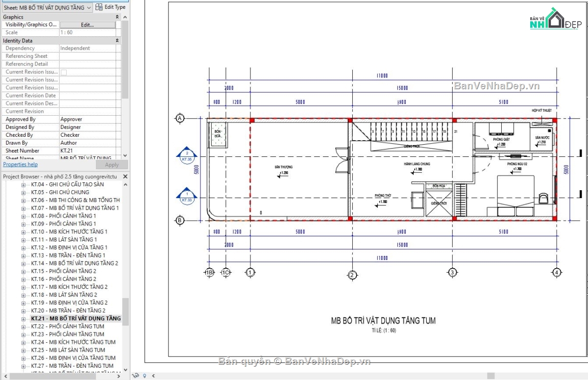588x380 pixels.
Task: Click the Properties panel scrollbar down arrow
Action: (x=125, y=155)
